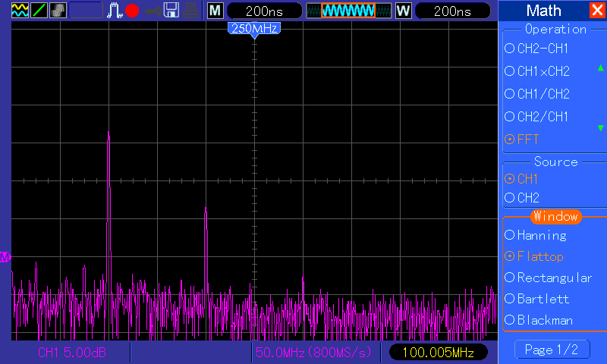Viewport: 607px width, 364px height.
Task: Click the Source section label
Action: [556, 162]
